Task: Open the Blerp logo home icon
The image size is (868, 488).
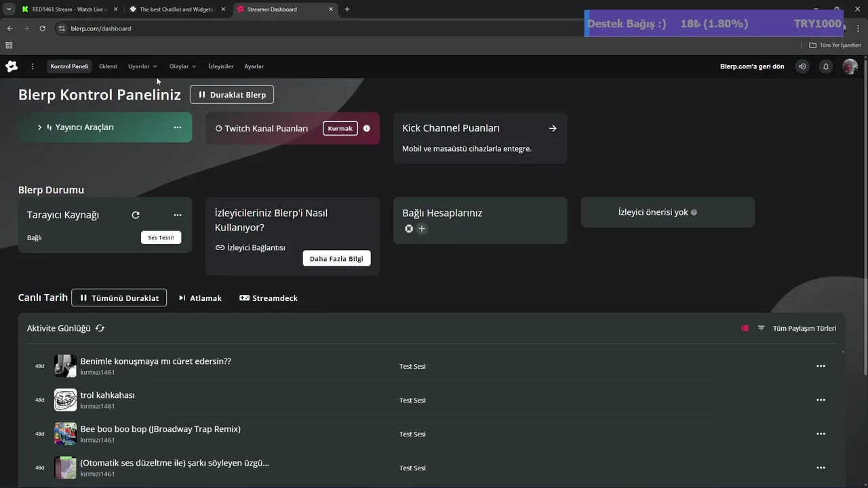Action: (x=12, y=66)
